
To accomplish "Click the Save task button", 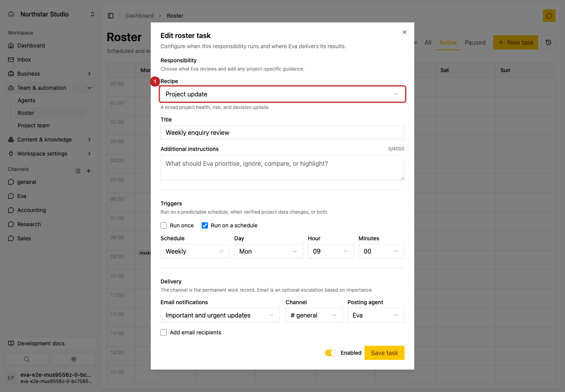I will click(x=385, y=353).
